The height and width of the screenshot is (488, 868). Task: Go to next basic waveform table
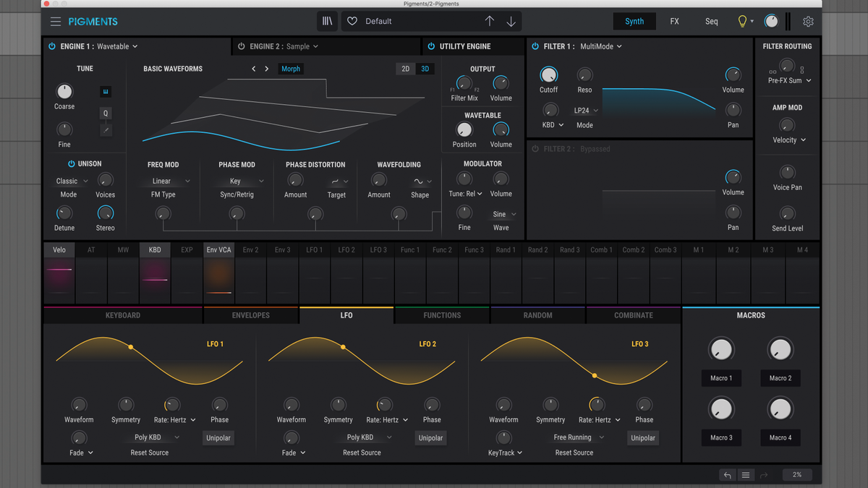pos(267,69)
